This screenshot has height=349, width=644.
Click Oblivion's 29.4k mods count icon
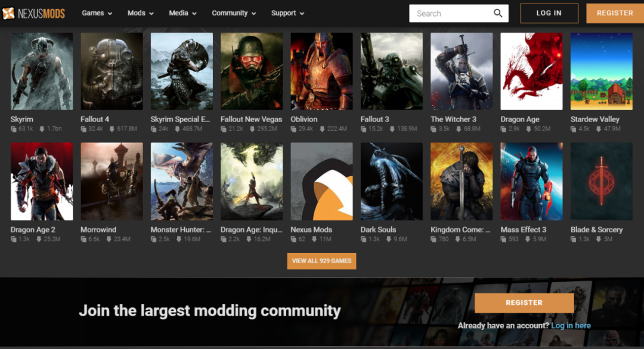tap(293, 129)
